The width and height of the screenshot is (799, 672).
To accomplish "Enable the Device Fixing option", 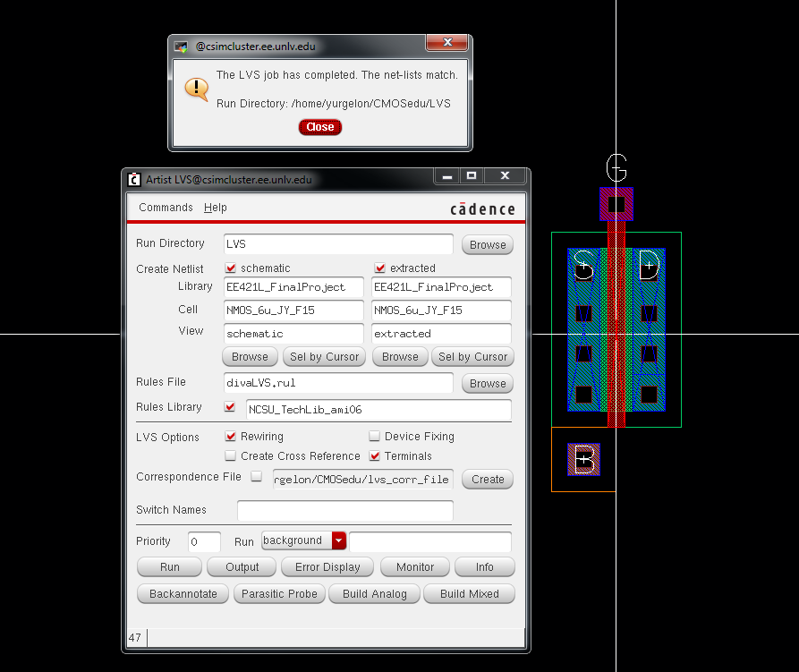I will coord(375,437).
